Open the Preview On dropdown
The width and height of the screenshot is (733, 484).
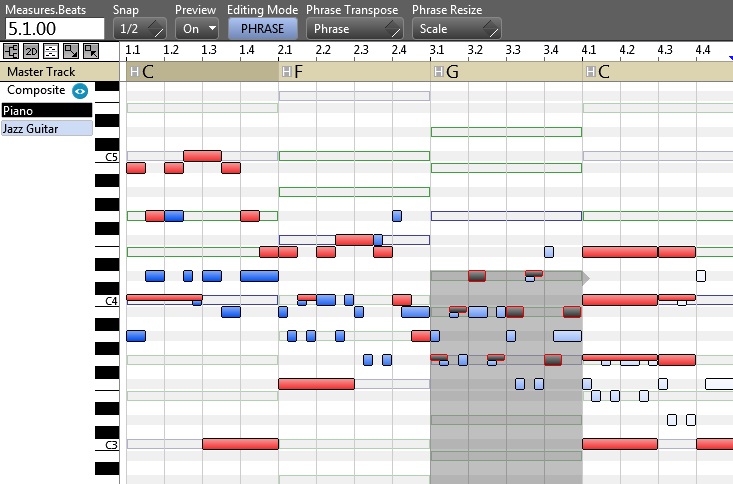pos(197,29)
